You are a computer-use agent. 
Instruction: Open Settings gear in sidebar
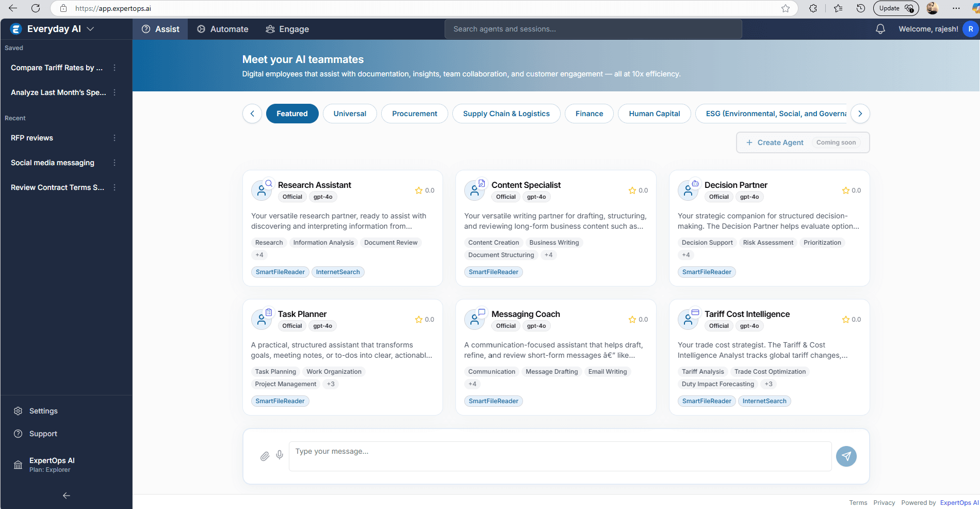18,411
